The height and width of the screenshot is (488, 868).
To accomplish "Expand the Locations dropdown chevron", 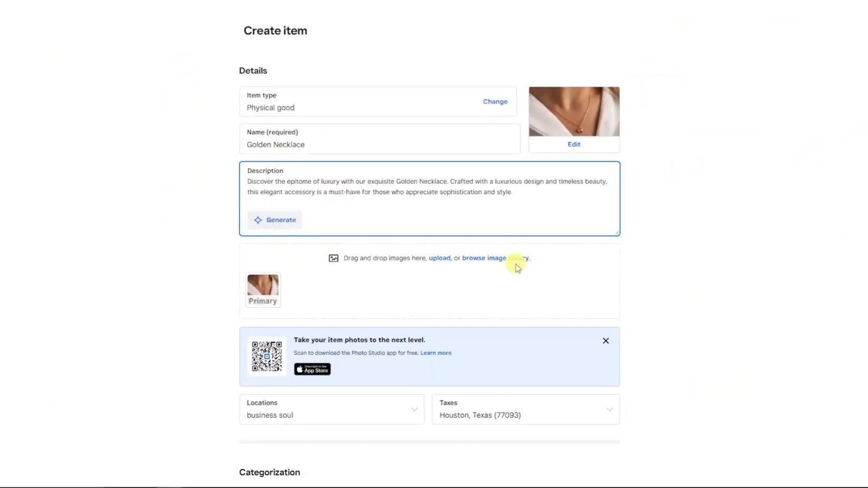I will [x=414, y=409].
